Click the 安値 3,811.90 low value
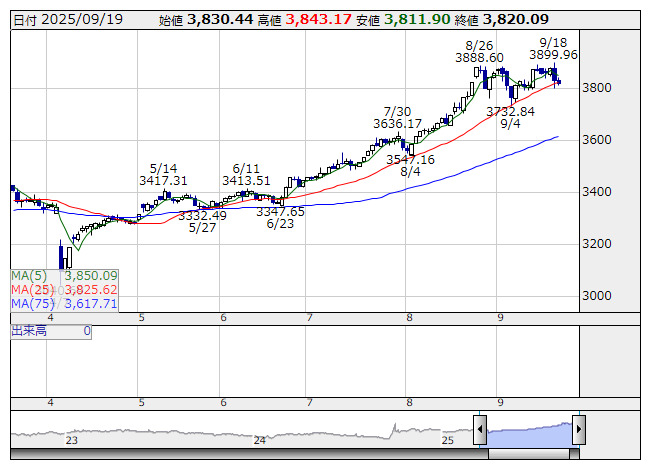 point(403,20)
